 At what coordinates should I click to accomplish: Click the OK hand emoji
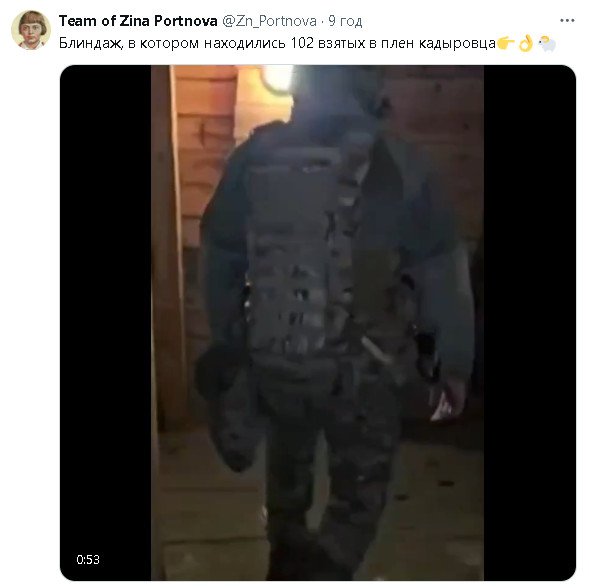pyautogui.click(x=526, y=43)
